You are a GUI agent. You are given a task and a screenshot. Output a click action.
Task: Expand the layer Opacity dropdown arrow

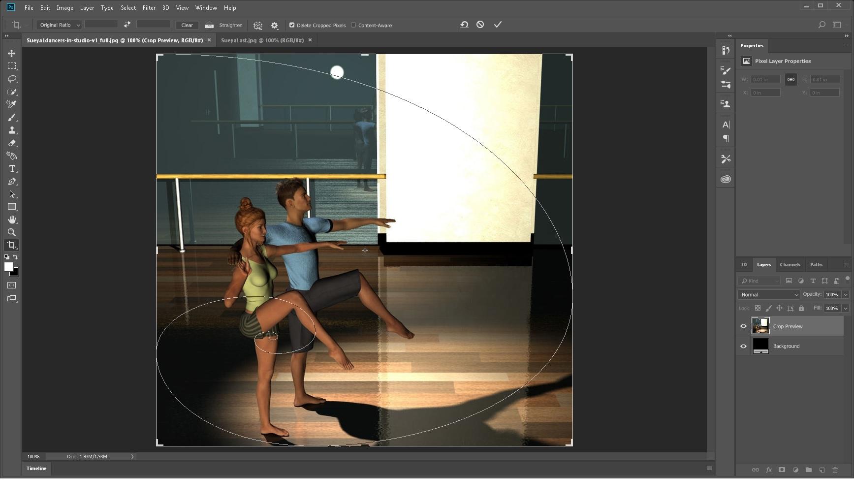[x=845, y=294]
